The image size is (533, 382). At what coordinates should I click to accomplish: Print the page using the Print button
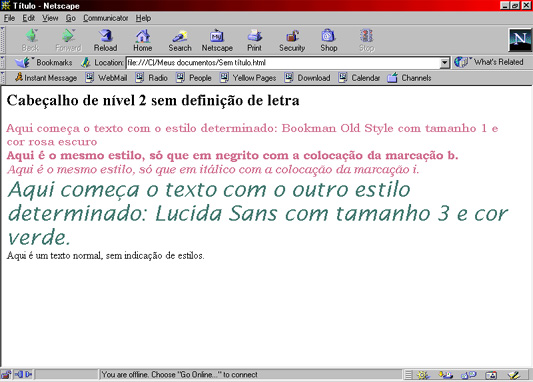254,40
